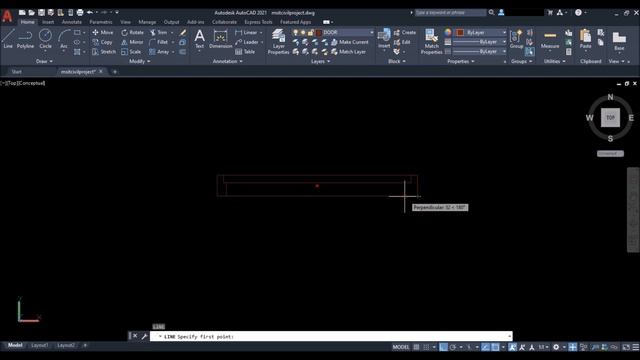640x360 pixels.
Task: Open the Start file tab
Action: point(17,72)
